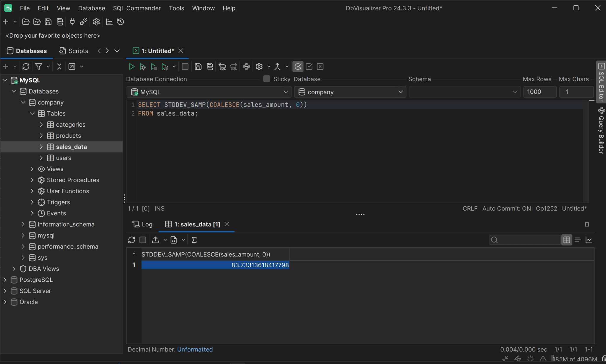Switch to the Log tab

click(142, 224)
